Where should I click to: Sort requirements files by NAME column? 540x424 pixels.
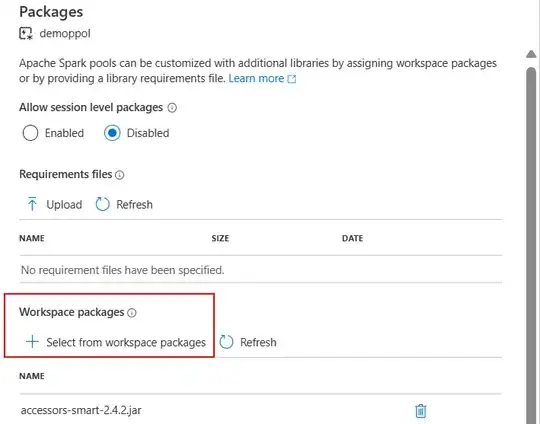tap(32, 238)
